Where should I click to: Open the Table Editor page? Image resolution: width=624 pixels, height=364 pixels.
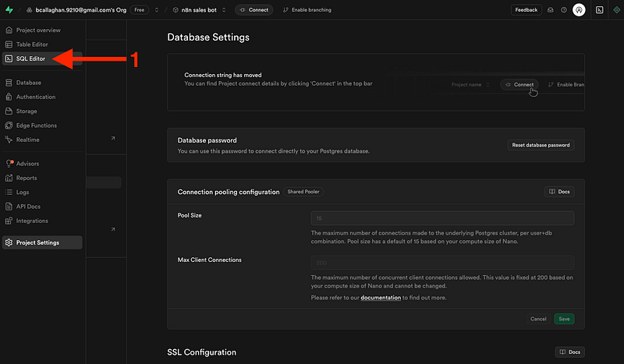[x=32, y=44]
